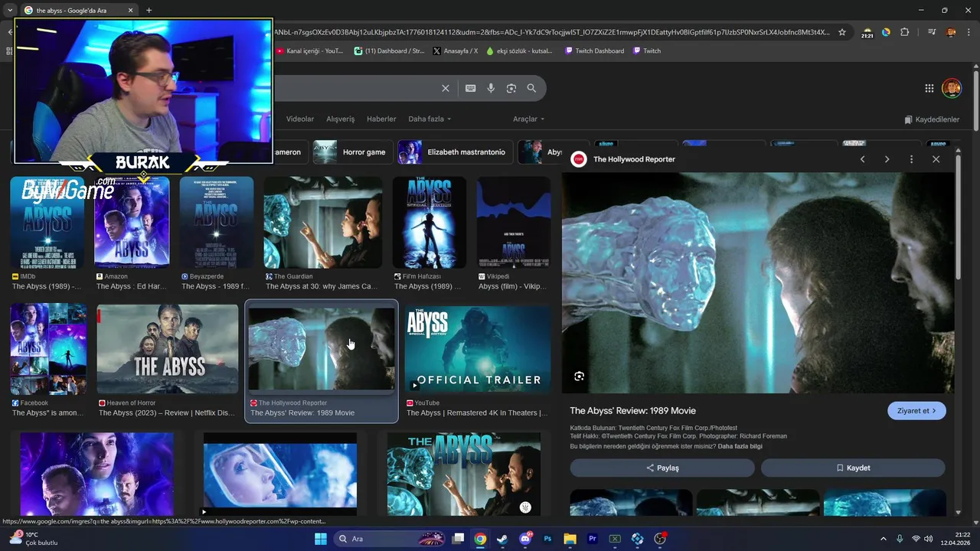Open Chrome tab search dropdown
The image size is (980, 551).
pos(10,11)
